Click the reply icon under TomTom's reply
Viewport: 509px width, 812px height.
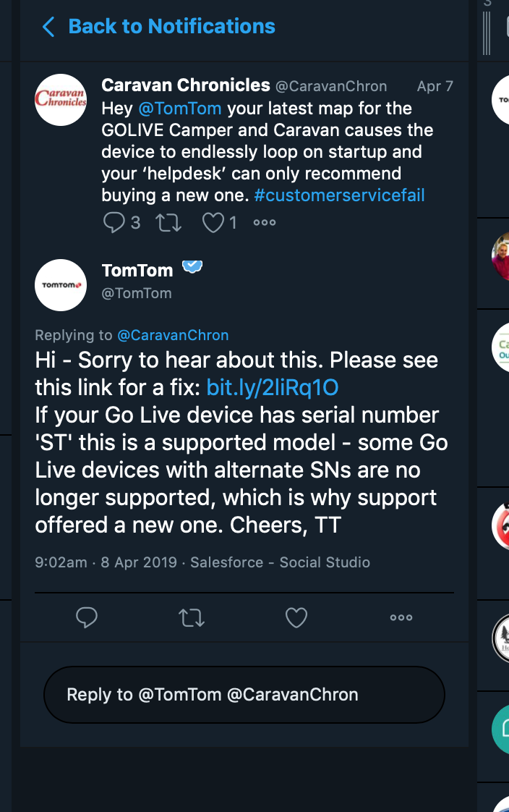(x=87, y=617)
